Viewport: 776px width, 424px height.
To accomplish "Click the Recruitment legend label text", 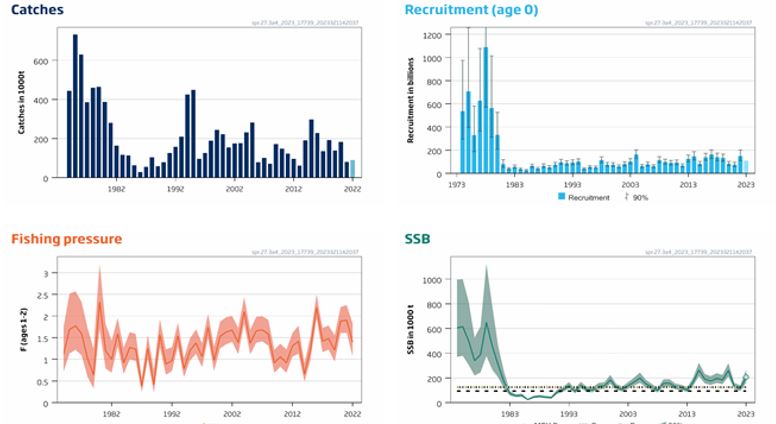I will [x=589, y=197].
